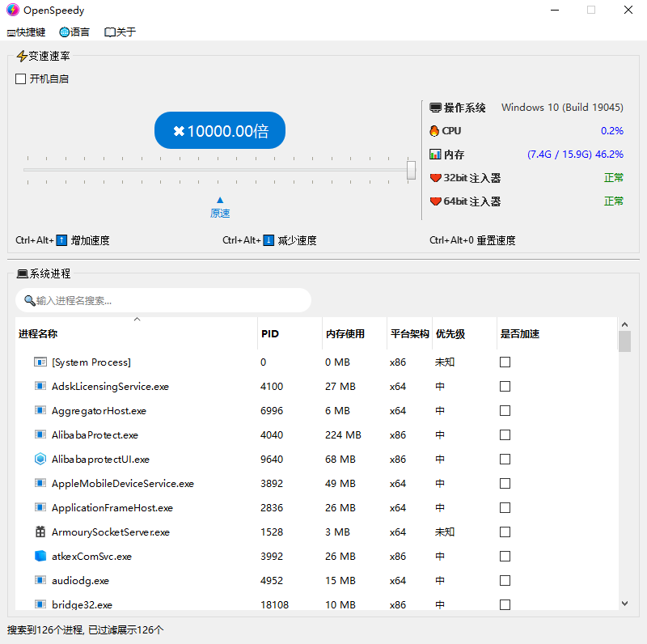The image size is (647, 644).
Task: Tick the acceleration checkbox for AdskLicensingService.exe
Action: pyautogui.click(x=505, y=387)
